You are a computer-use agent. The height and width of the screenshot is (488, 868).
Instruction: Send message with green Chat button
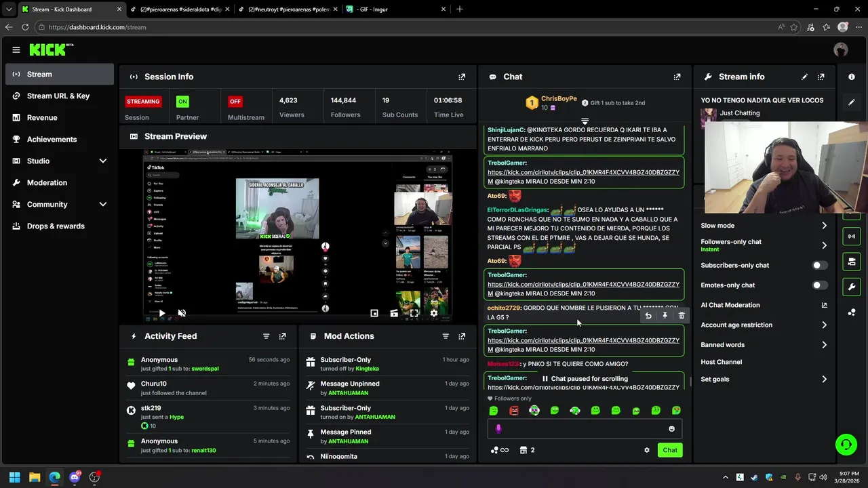(670, 450)
